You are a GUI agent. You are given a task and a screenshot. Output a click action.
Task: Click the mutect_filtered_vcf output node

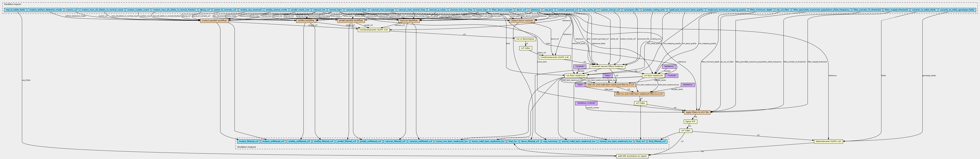(248, 141)
